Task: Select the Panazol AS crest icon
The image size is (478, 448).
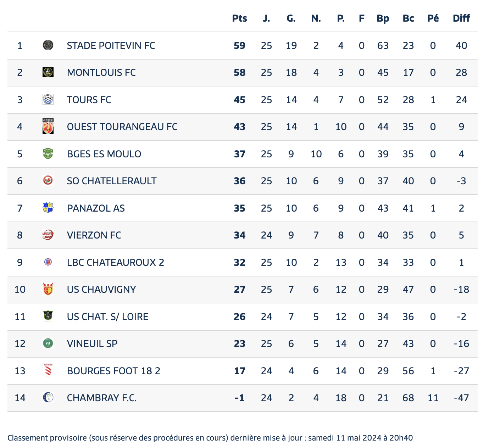Action: (x=48, y=208)
